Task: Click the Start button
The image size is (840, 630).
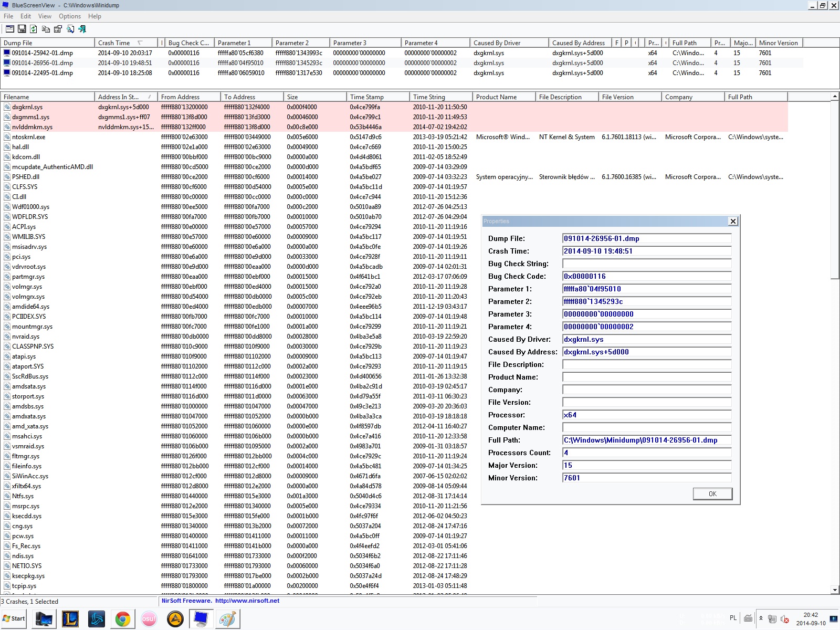Action: tap(14, 618)
